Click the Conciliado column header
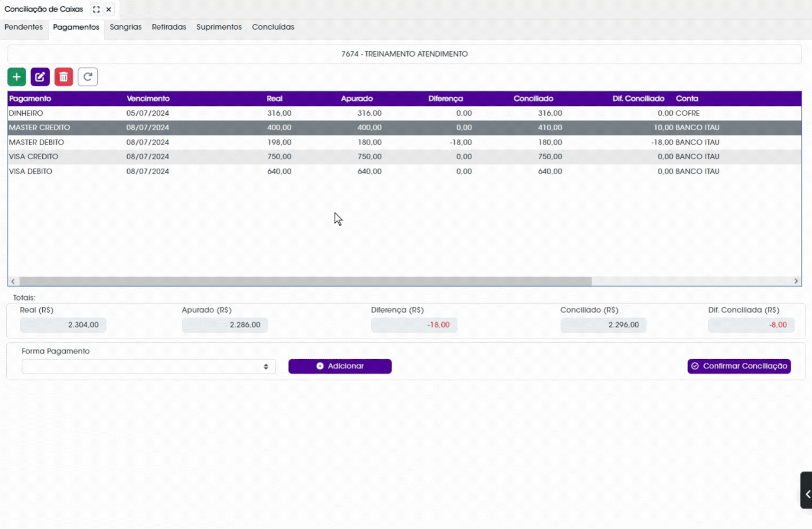Image resolution: width=812 pixels, height=529 pixels. tap(534, 99)
